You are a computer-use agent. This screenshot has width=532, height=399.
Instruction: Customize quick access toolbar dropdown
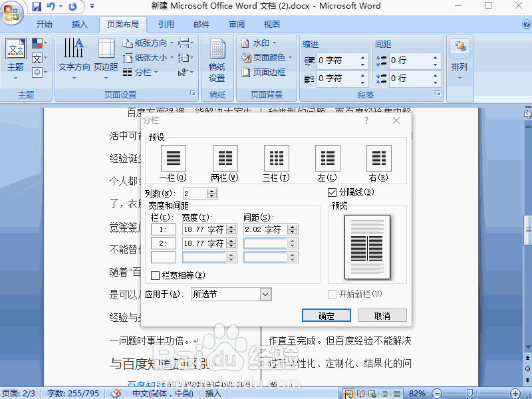pos(92,6)
